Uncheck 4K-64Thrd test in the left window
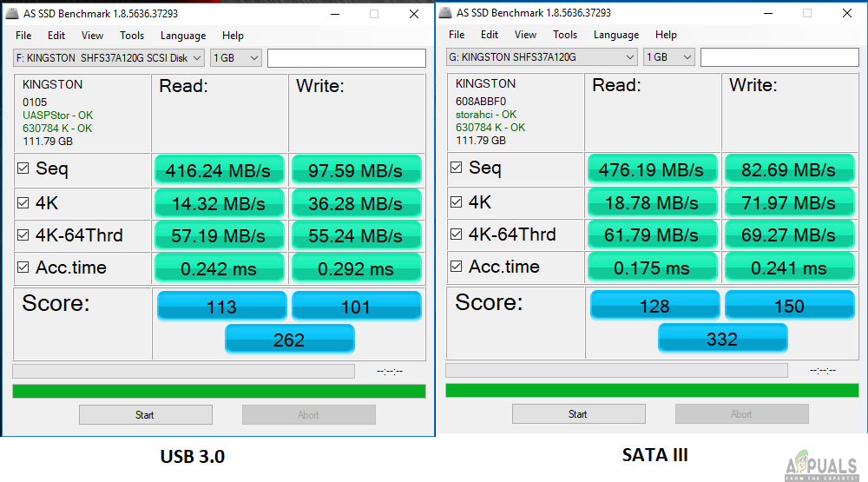The width and height of the screenshot is (868, 482). coord(23,234)
